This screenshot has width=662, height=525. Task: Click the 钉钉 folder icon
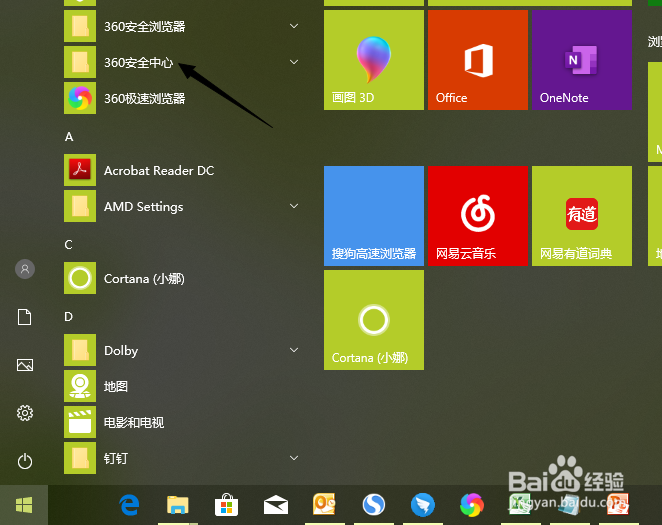pos(80,458)
